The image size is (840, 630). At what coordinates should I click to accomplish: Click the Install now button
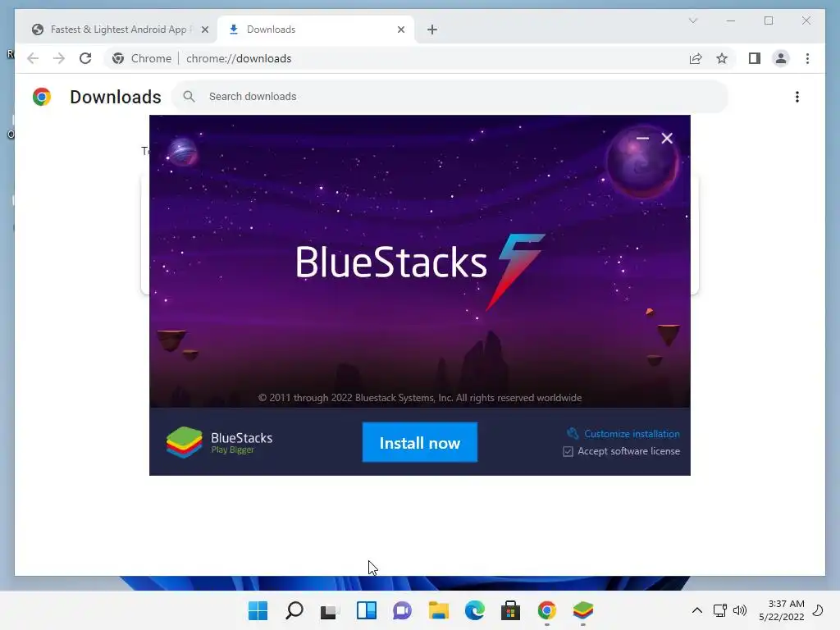pyautogui.click(x=419, y=442)
